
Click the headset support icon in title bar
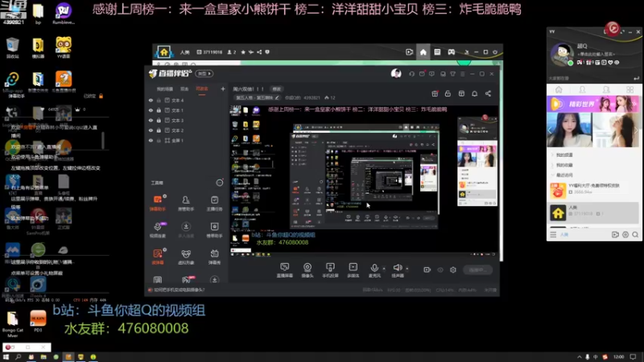click(411, 74)
